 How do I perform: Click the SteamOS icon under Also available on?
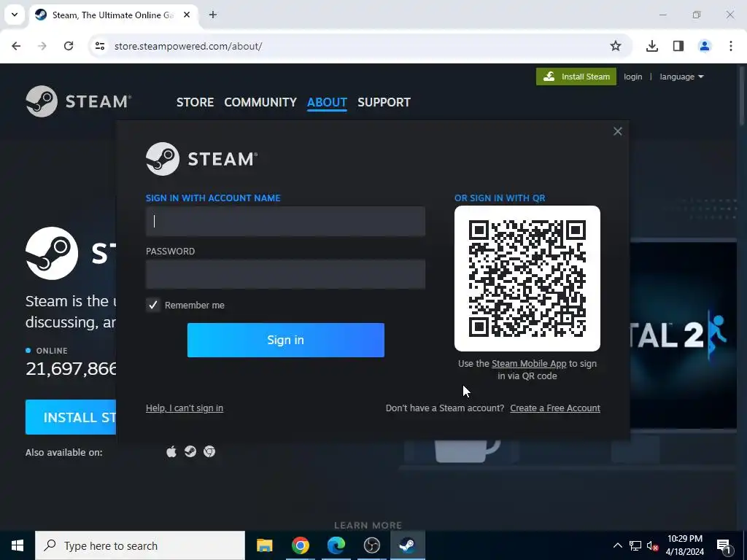click(x=190, y=451)
